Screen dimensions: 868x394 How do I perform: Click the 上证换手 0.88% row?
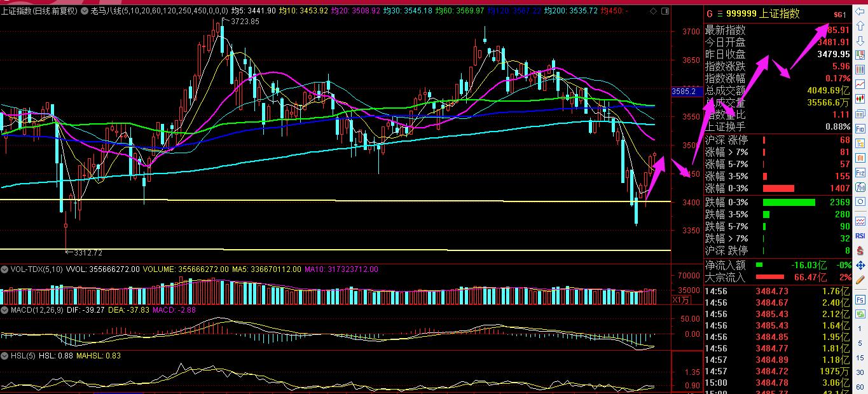(x=777, y=127)
